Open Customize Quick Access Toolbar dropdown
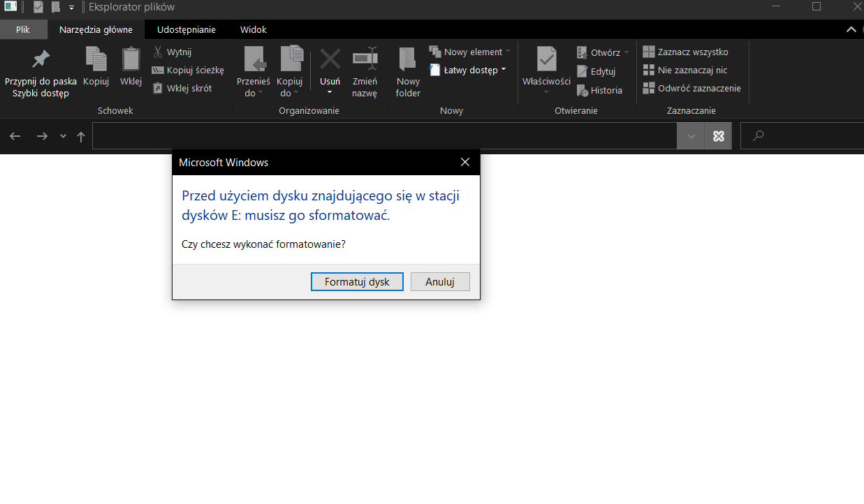 [x=71, y=8]
